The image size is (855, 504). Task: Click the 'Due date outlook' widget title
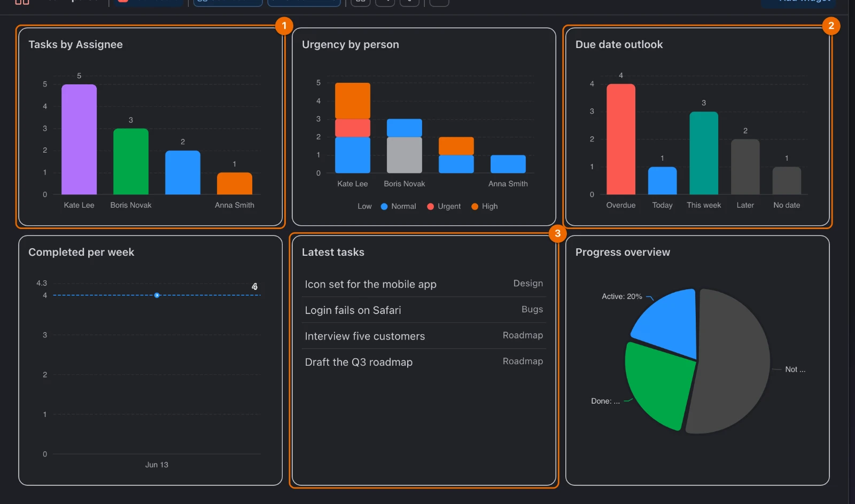point(619,44)
